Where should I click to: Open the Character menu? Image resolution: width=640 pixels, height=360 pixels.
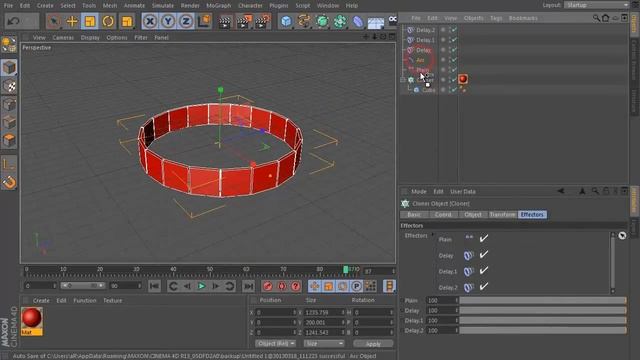coord(250,6)
